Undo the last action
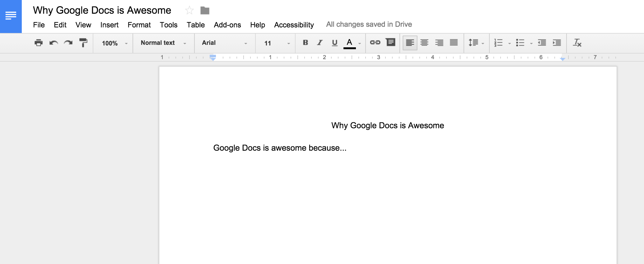This screenshot has width=644, height=264. coord(54,43)
